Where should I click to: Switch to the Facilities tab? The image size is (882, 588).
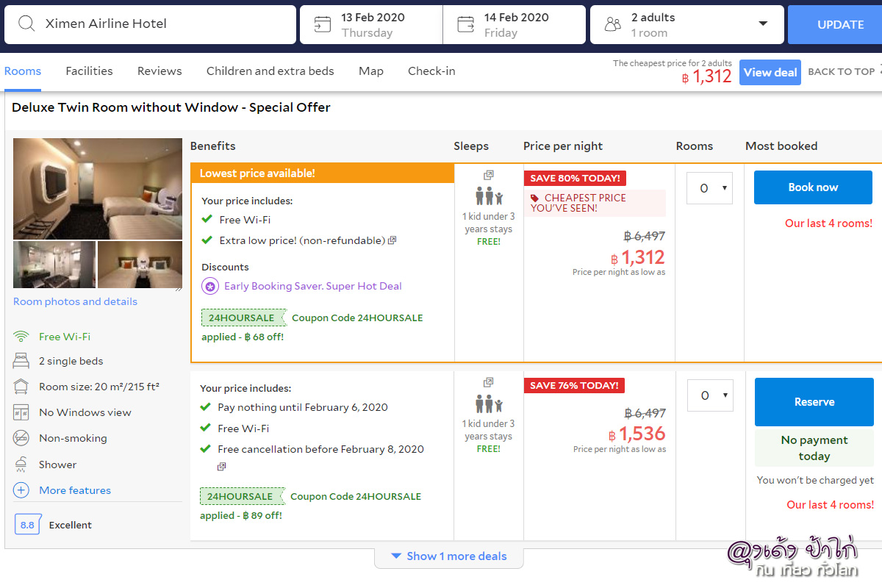coord(89,71)
